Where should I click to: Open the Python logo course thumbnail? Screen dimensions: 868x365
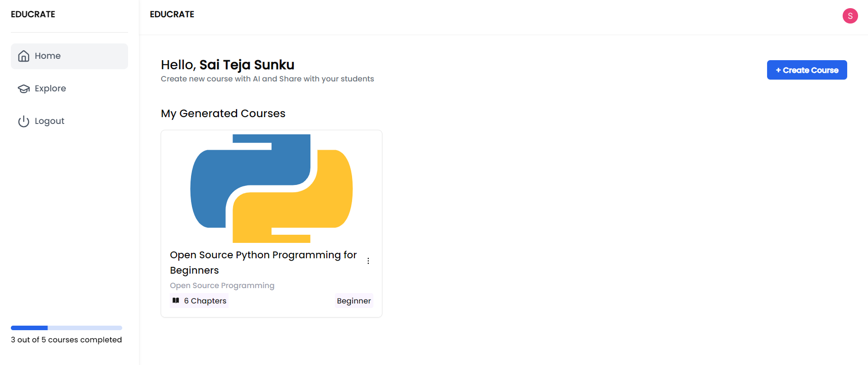272,188
